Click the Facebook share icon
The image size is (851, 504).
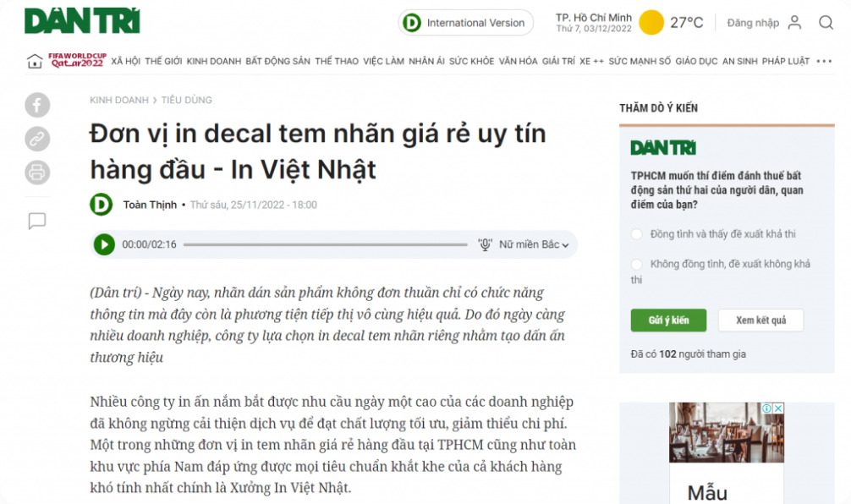pyautogui.click(x=37, y=105)
